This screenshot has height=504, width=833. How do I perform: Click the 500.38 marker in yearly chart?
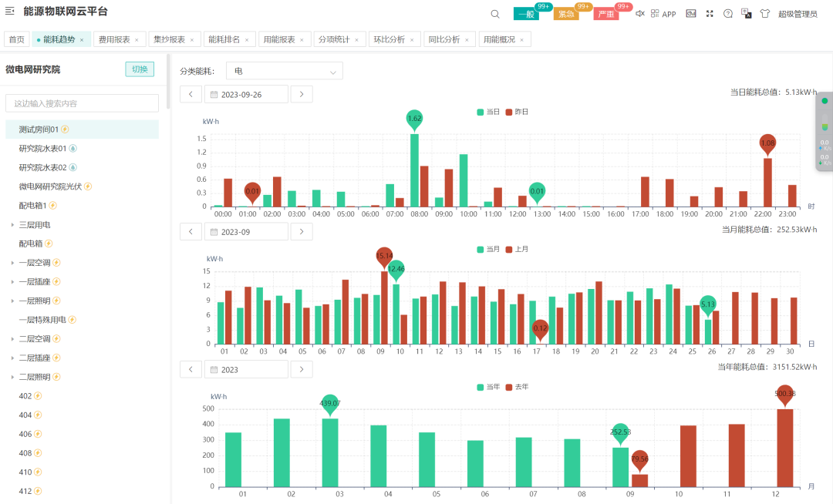click(785, 395)
